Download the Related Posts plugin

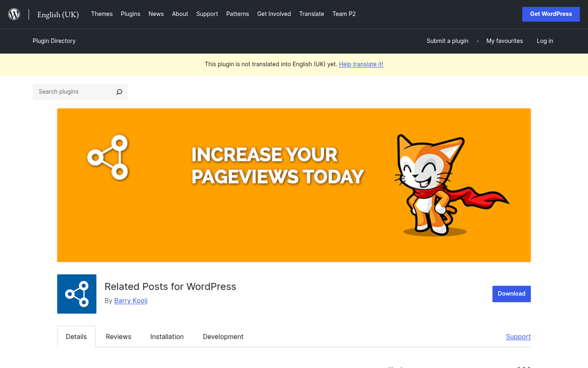point(512,293)
